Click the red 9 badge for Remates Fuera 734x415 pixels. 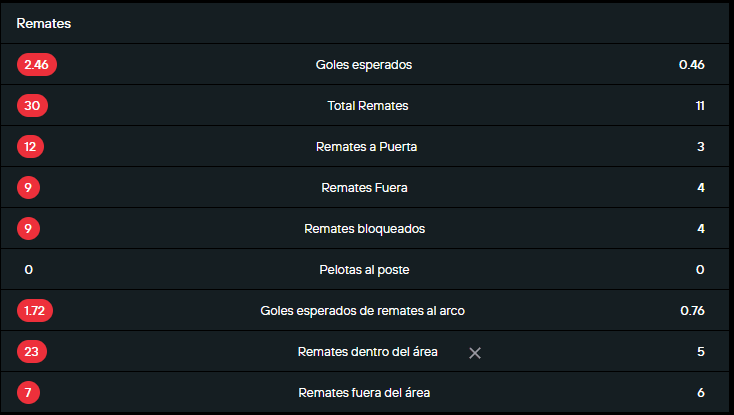(28, 188)
